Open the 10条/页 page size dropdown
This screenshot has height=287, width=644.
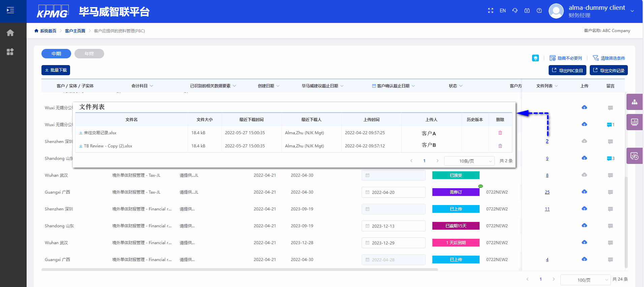click(x=469, y=161)
